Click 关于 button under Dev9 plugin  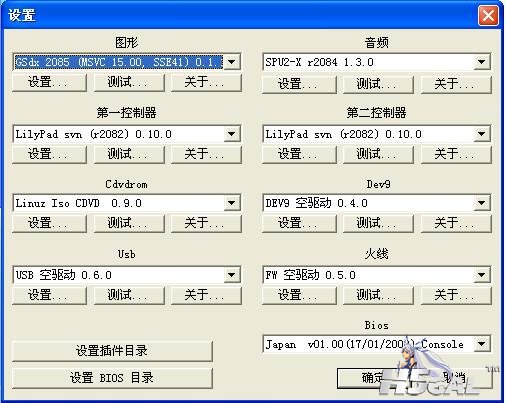coord(456,223)
